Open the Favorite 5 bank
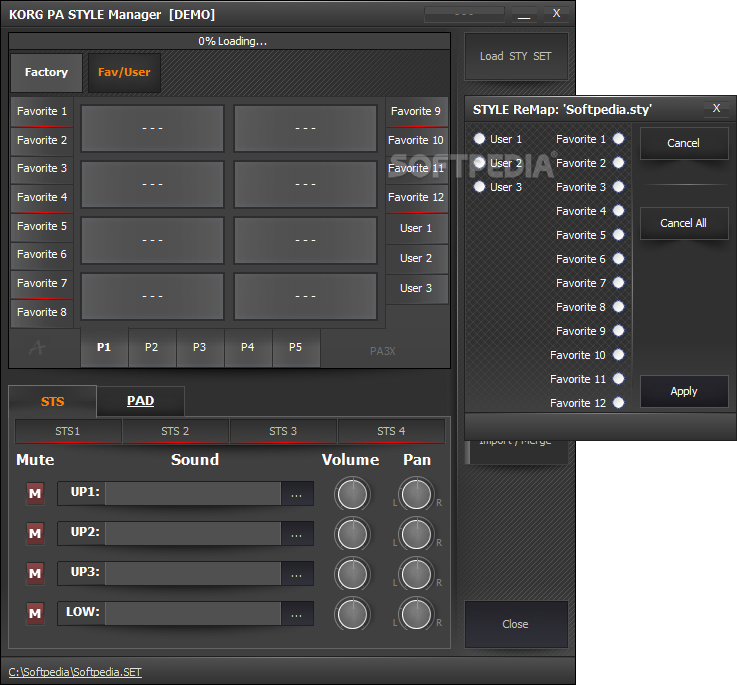737x685 pixels. (42, 226)
